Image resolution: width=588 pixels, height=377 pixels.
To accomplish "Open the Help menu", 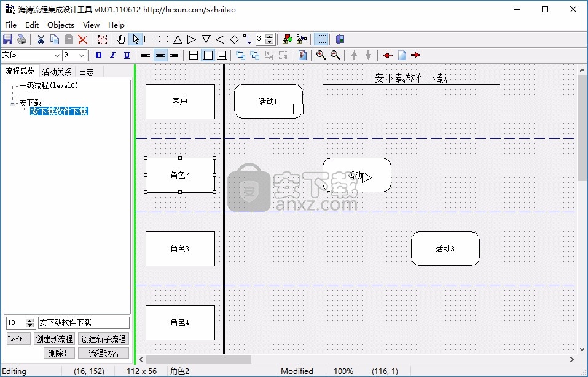I will click(x=116, y=25).
